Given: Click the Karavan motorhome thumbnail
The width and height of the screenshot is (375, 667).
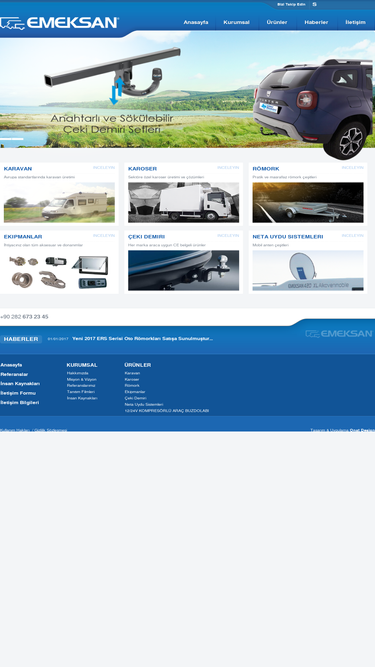Looking at the screenshot, I should 59,202.
